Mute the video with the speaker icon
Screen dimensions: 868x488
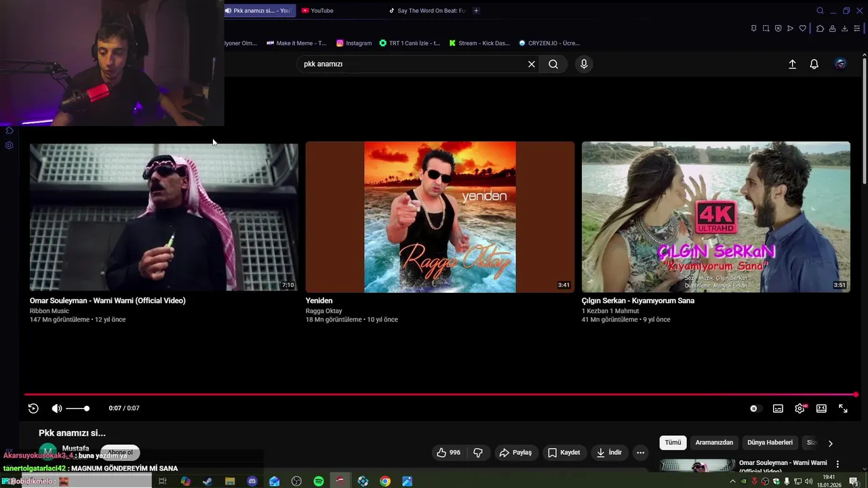click(57, 408)
